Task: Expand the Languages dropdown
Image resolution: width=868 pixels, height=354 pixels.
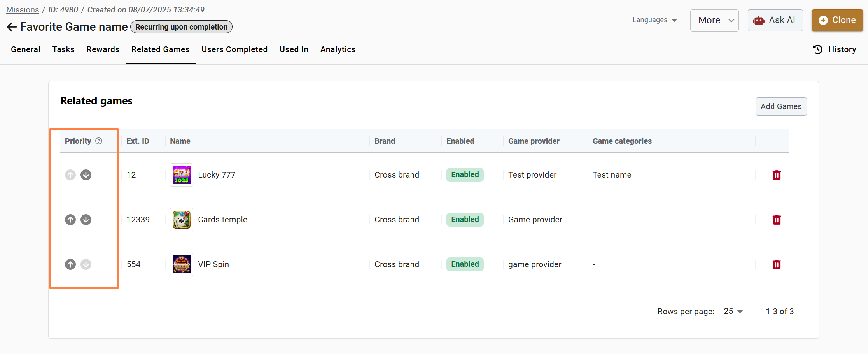Action: pyautogui.click(x=654, y=20)
